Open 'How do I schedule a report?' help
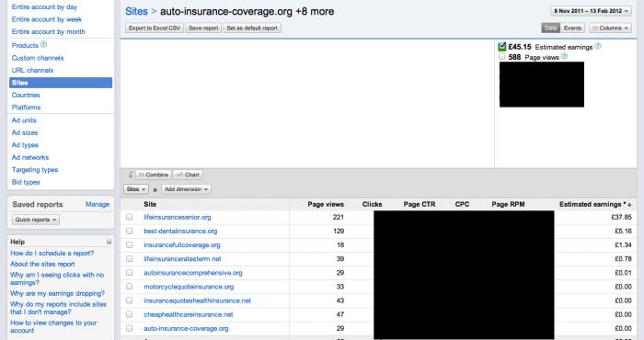 point(52,253)
